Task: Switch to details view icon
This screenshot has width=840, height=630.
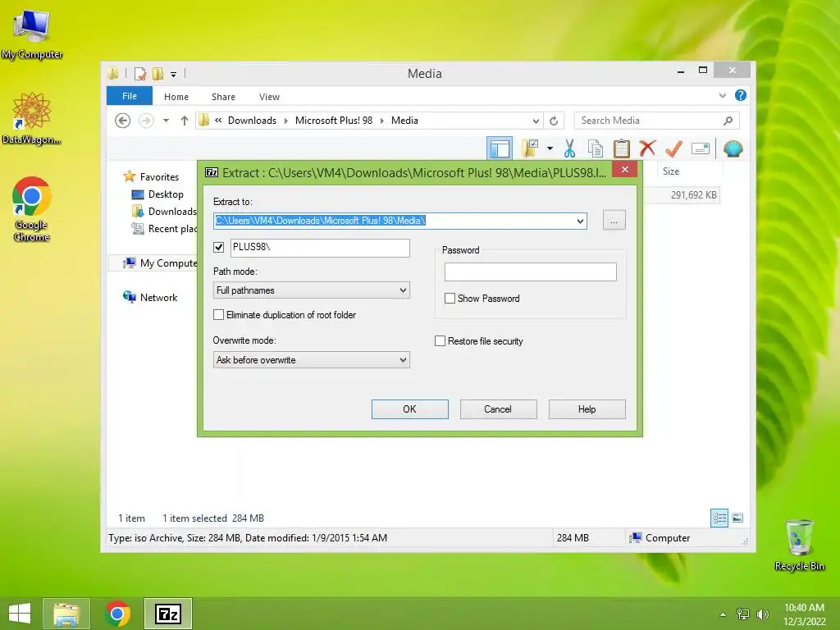Action: pyautogui.click(x=719, y=518)
